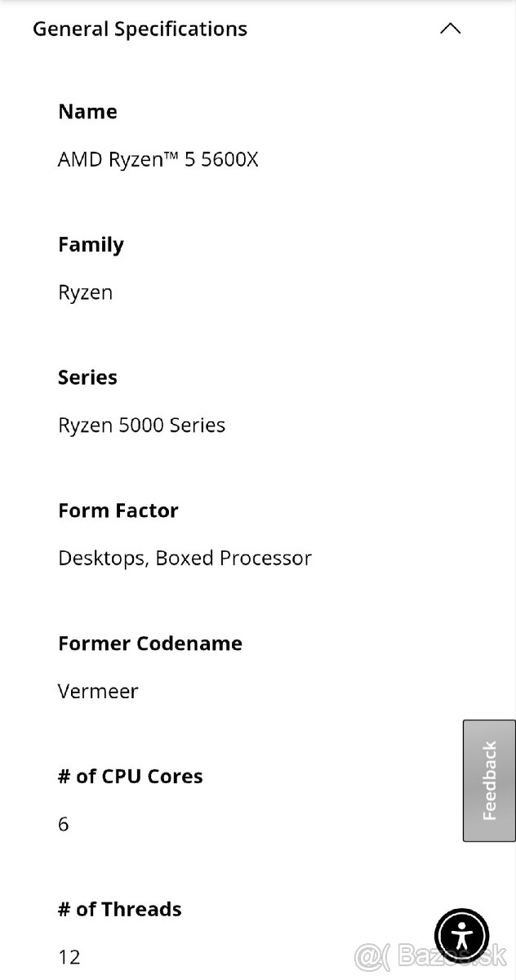Click the Form Factor label
This screenshot has height=980, width=516.
point(118,510)
